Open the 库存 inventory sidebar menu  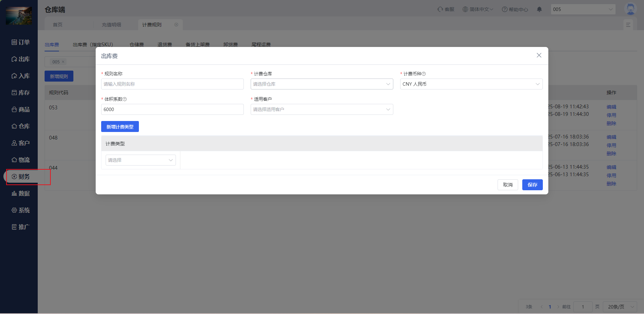pos(21,93)
